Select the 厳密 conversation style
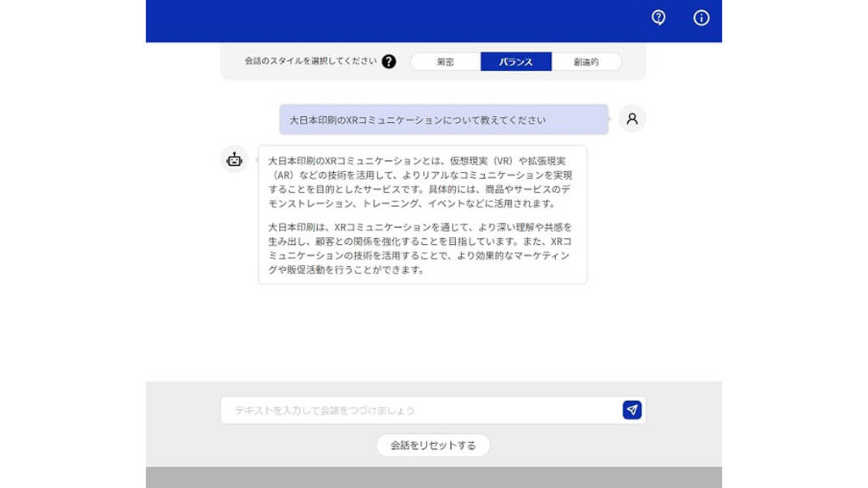This screenshot has width=868, height=488. [446, 62]
